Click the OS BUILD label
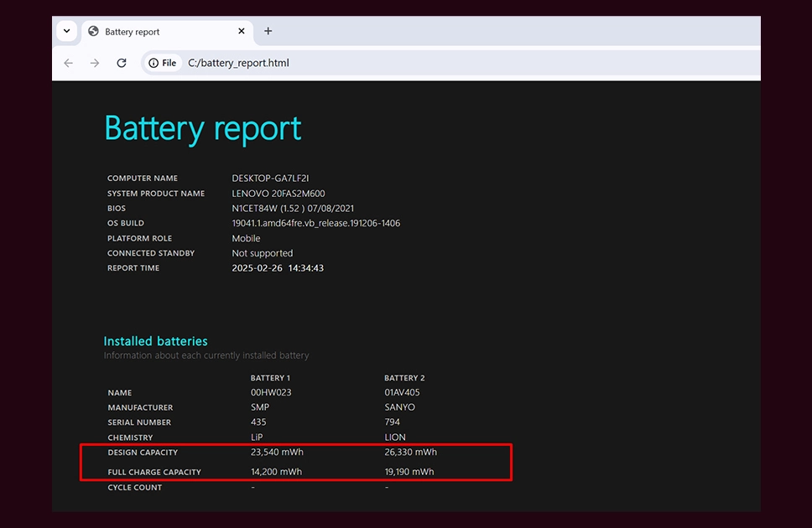Viewport: 812px width, 528px height. point(126,223)
